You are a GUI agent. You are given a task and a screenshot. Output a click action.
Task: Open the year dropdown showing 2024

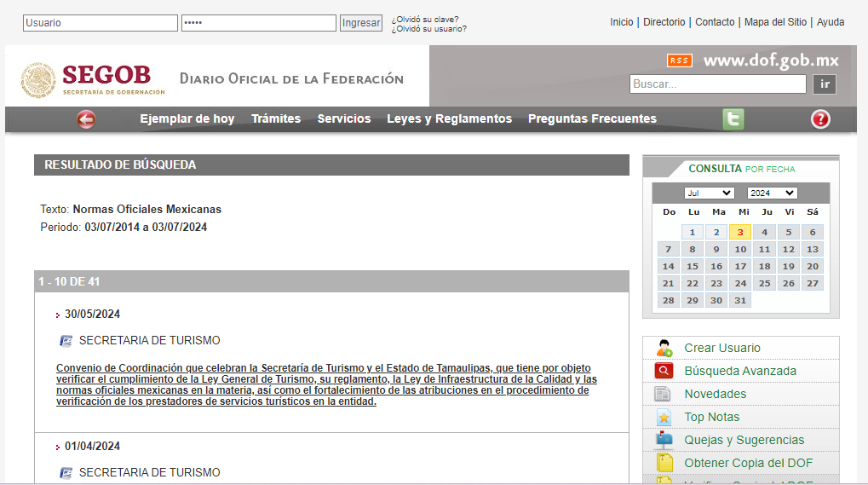coord(772,193)
